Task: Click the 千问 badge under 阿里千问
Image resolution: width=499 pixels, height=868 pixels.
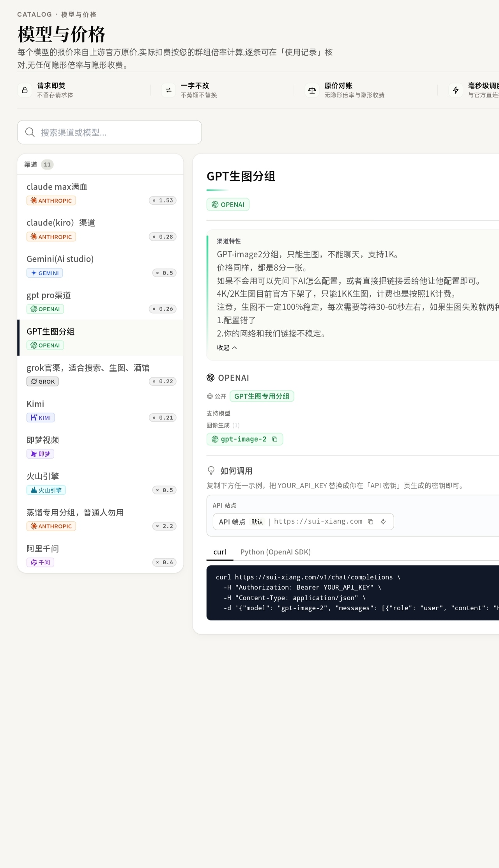Action: (40, 562)
